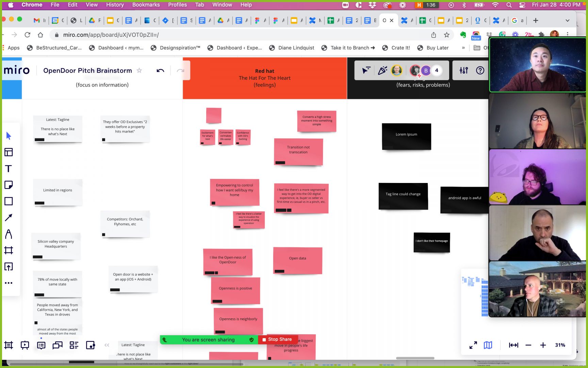Select the cursor tool in Miro toolbar

click(9, 136)
